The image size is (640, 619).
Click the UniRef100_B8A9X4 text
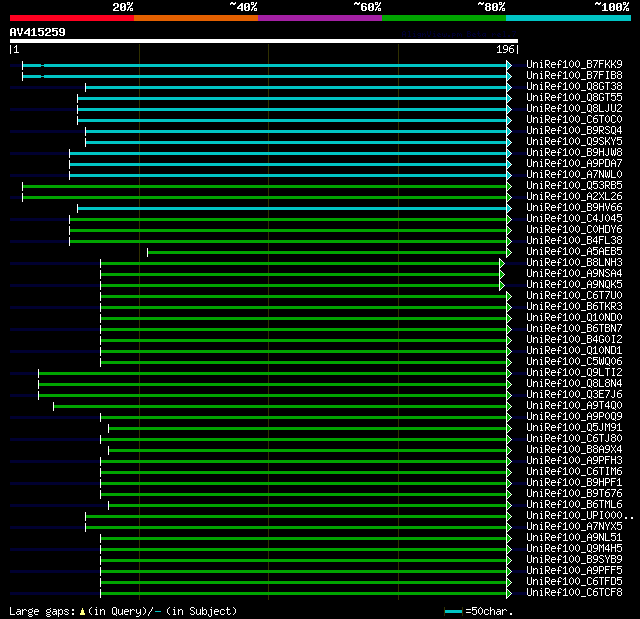coord(574,450)
